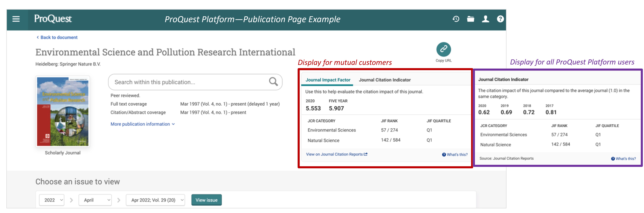
Task: Open recent searches history icon
Action: (x=456, y=19)
